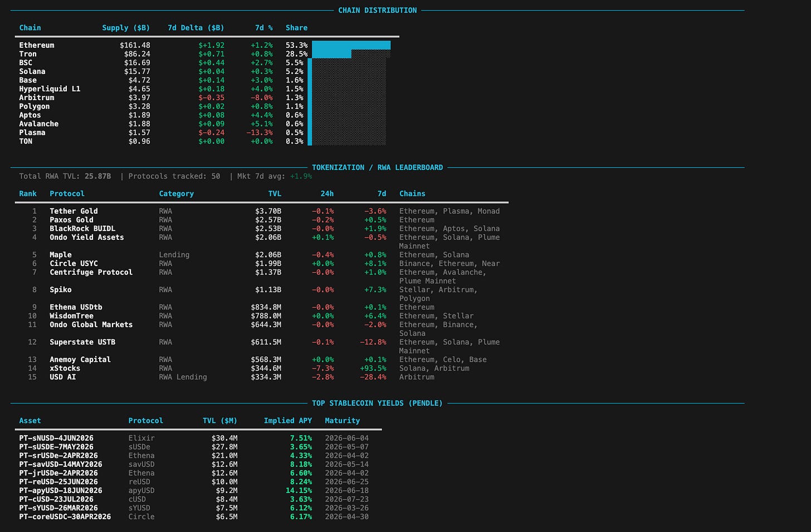Click the Protocols tracked: 50 text
The height and width of the screenshot is (532, 811).
pyautogui.click(x=174, y=176)
